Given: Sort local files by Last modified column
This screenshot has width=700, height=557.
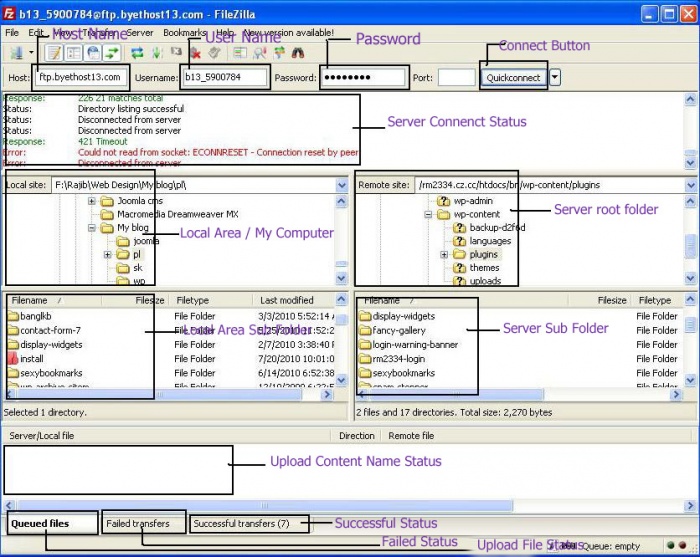Looking at the screenshot, I should tap(295, 300).
